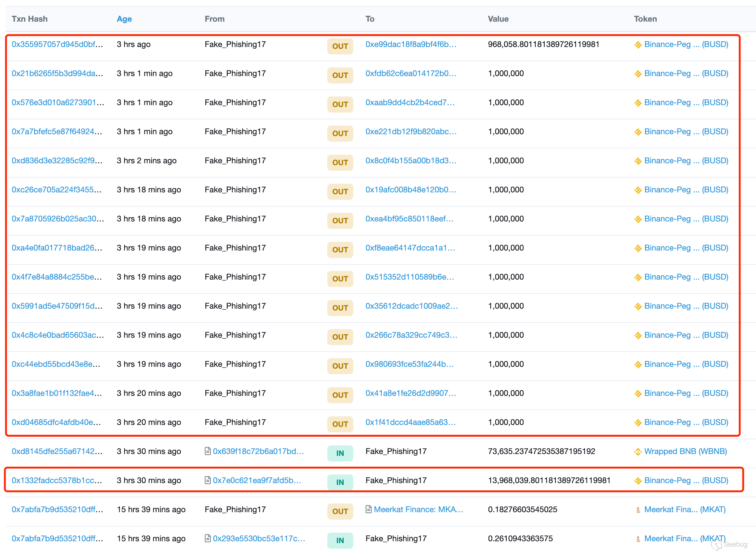
Task: Click Meerkat Finance token icon in OUT row
Action: click(638, 510)
